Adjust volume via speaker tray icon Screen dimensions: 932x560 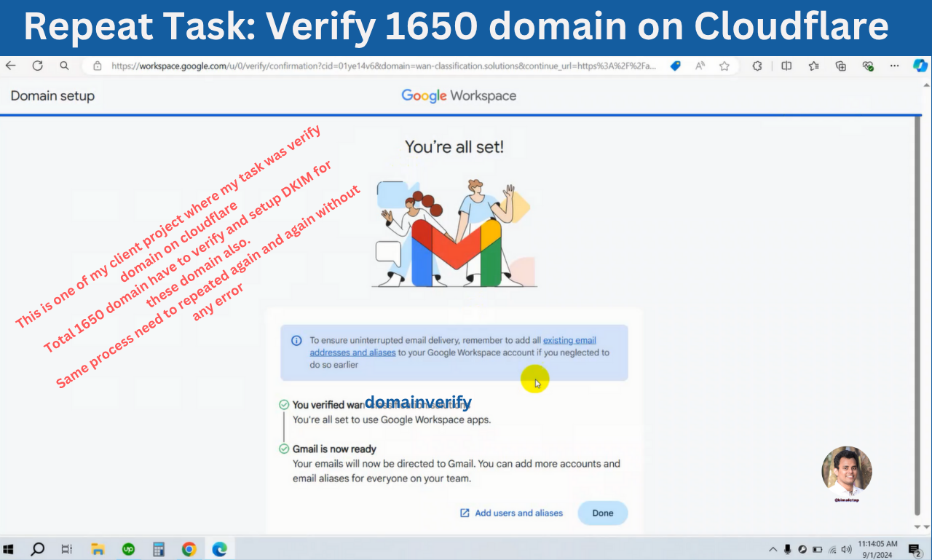click(846, 549)
